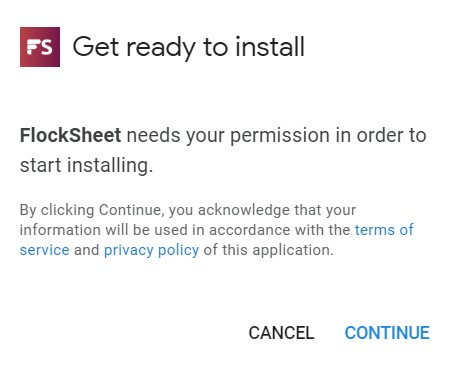The image size is (465, 373).
Task: Click the word "and" between the links
Action: [87, 250]
